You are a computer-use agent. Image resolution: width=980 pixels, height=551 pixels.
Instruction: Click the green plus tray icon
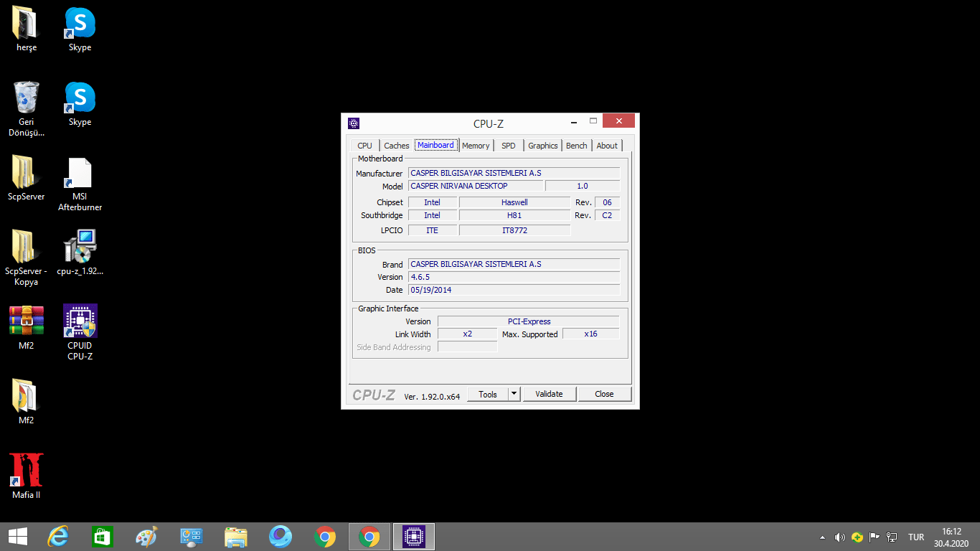pyautogui.click(x=857, y=537)
